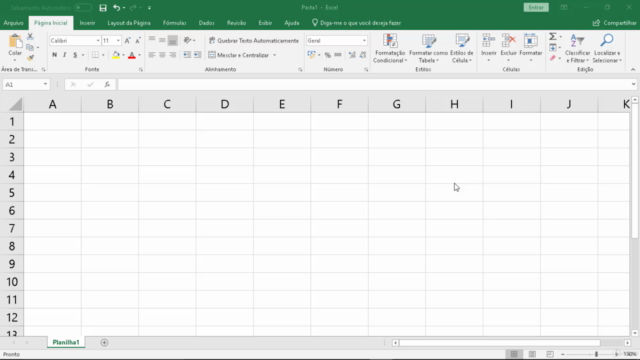Viewport: 640px width, 360px height.
Task: Open the Arquivo tab
Action: (13, 23)
